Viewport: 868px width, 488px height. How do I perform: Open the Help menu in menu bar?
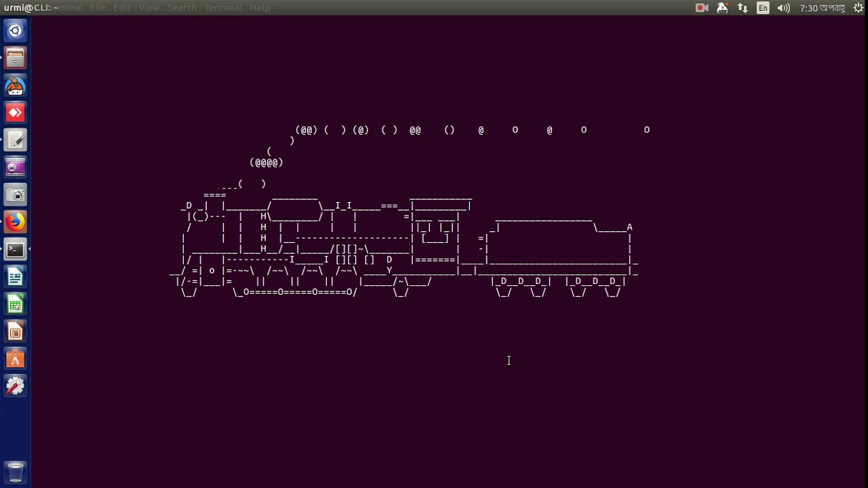[x=260, y=7]
